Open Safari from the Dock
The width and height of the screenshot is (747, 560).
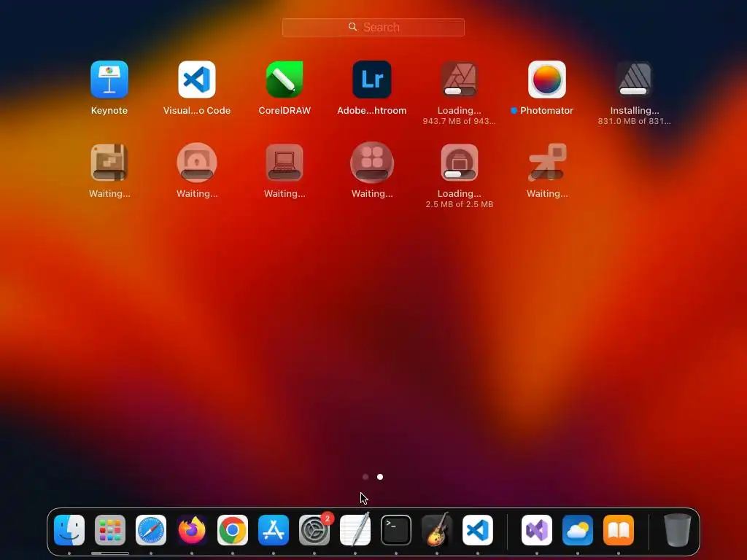click(151, 530)
